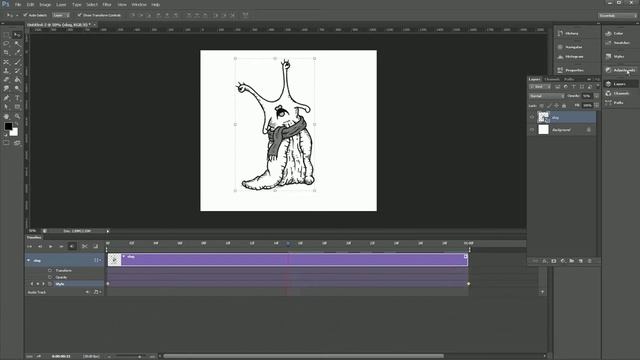The image size is (640, 360).
Task: Switch to the Channels tab in Layers panel
Action: coord(552,79)
